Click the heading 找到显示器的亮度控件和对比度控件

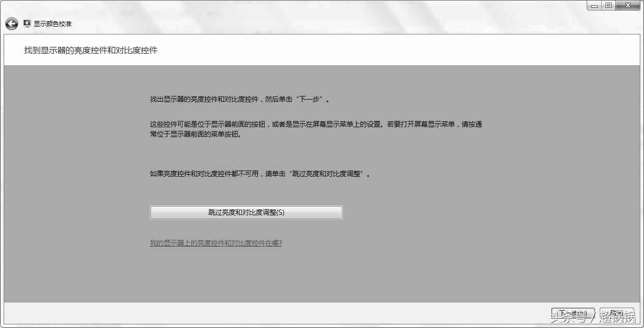92,51
